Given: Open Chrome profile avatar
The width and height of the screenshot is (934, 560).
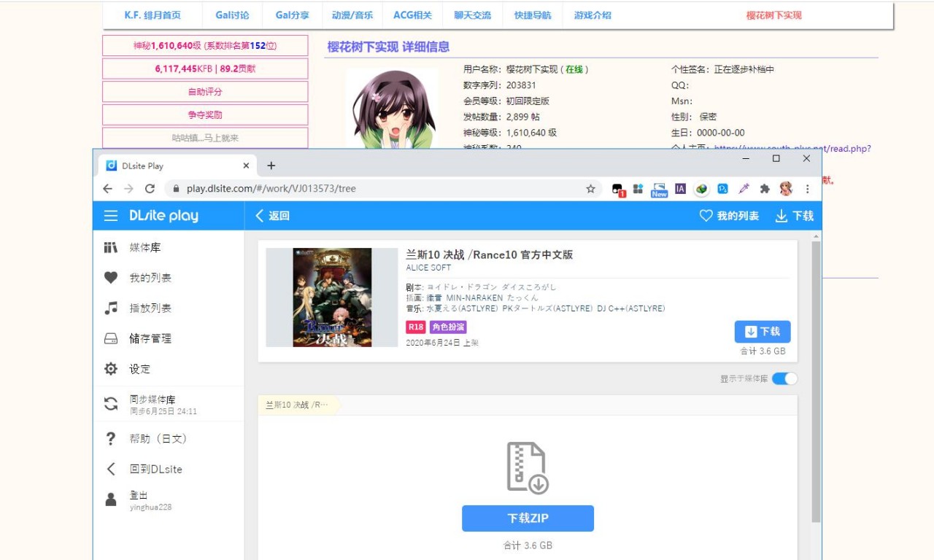Looking at the screenshot, I should coord(786,189).
